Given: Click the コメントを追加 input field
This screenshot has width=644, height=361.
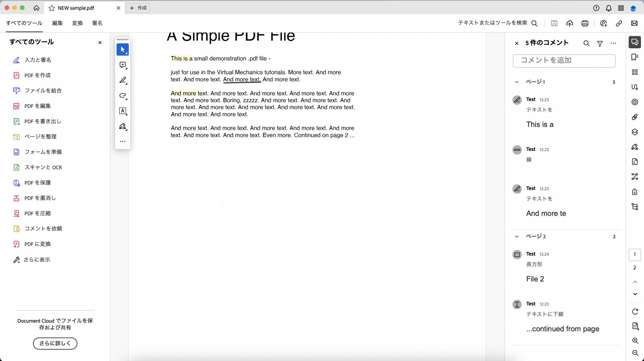Looking at the screenshot, I should click(564, 61).
